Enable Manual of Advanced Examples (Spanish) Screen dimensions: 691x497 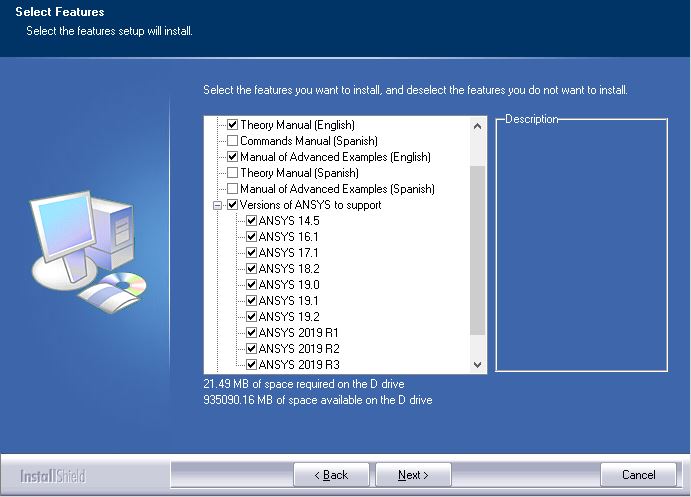coord(233,189)
